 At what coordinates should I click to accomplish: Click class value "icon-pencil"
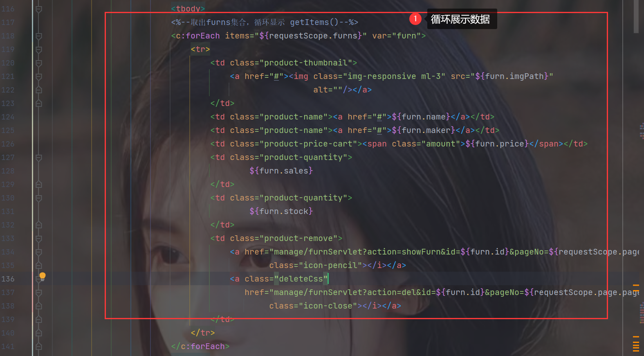point(330,266)
